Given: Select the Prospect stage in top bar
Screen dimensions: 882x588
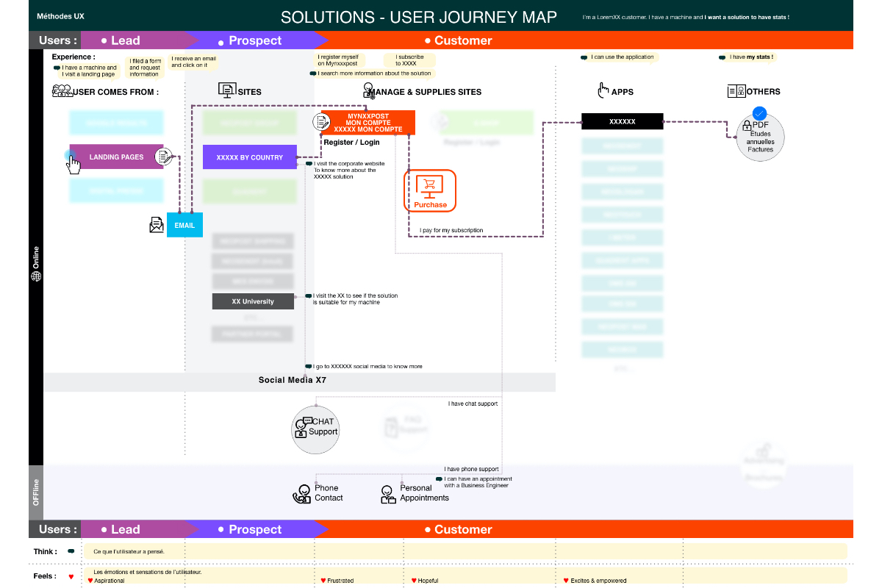Looking at the screenshot, I should pyautogui.click(x=254, y=40).
